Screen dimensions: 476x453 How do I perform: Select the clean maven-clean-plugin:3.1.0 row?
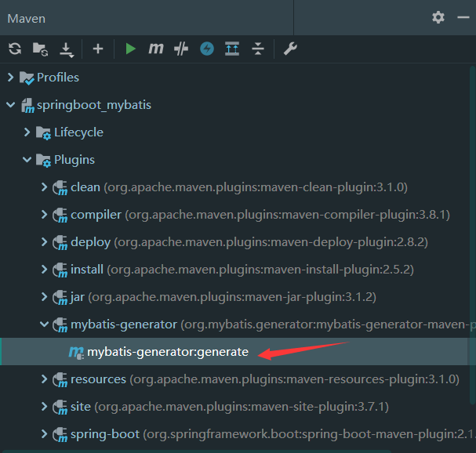pos(239,187)
